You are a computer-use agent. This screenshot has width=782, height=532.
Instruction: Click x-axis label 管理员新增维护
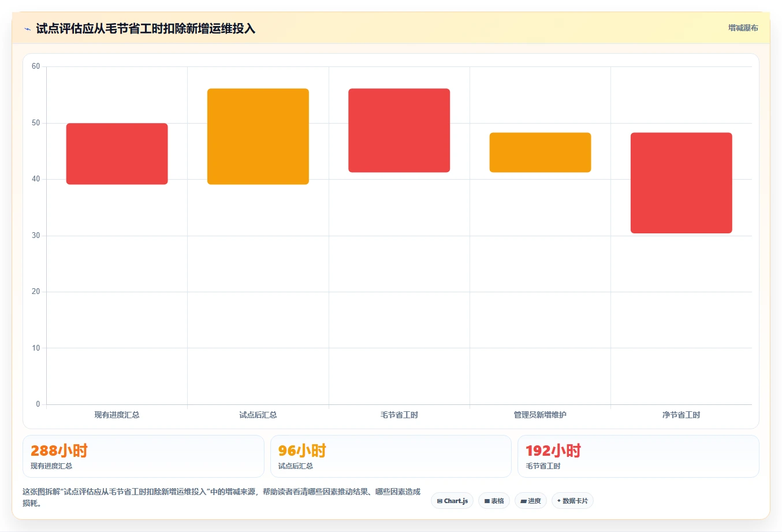(x=540, y=415)
